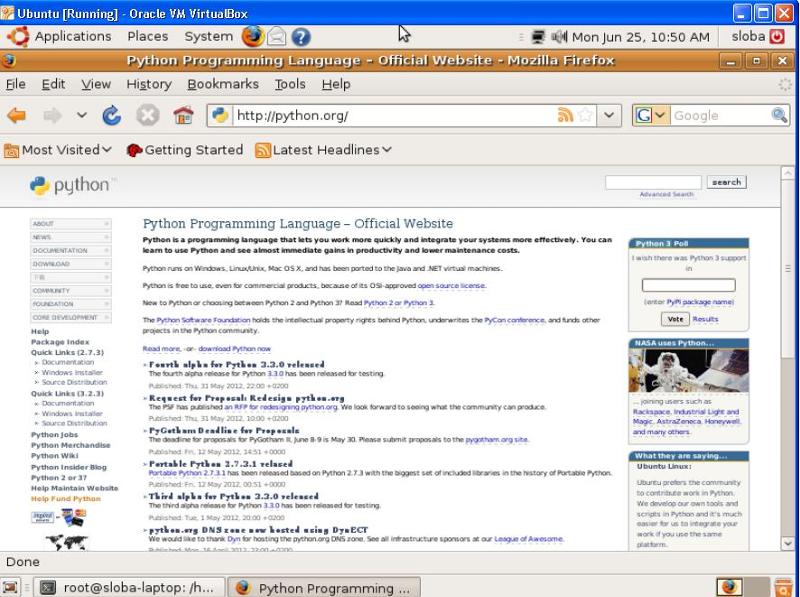The width and height of the screenshot is (800, 597).
Task: Click the Advanced Search link
Action: [666, 194]
